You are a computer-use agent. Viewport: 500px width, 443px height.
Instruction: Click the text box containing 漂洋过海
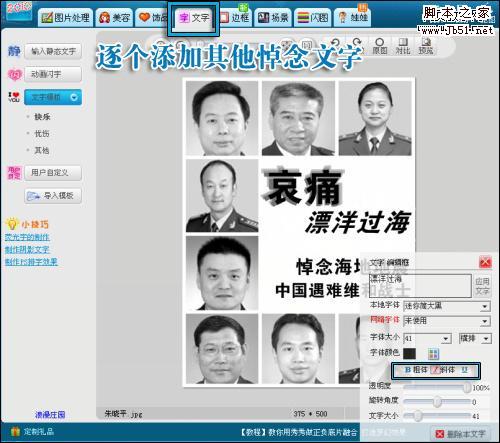(x=420, y=286)
